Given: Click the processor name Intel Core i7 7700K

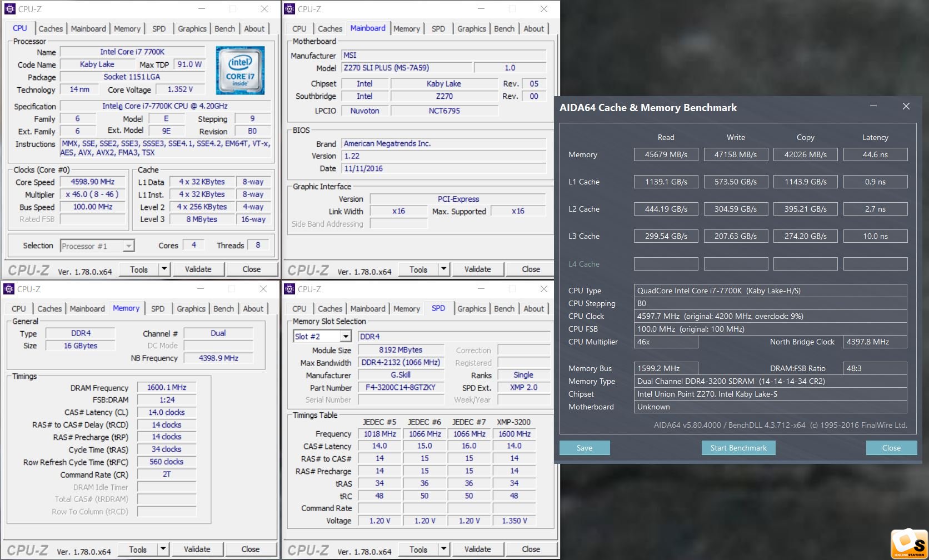Looking at the screenshot, I should 132,52.
